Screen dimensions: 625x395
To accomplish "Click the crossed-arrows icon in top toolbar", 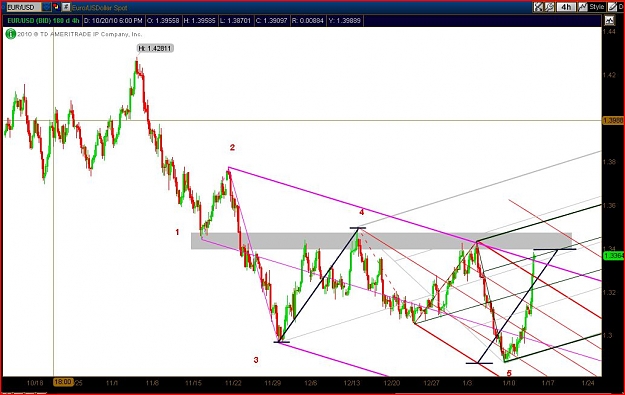I will point(539,7).
